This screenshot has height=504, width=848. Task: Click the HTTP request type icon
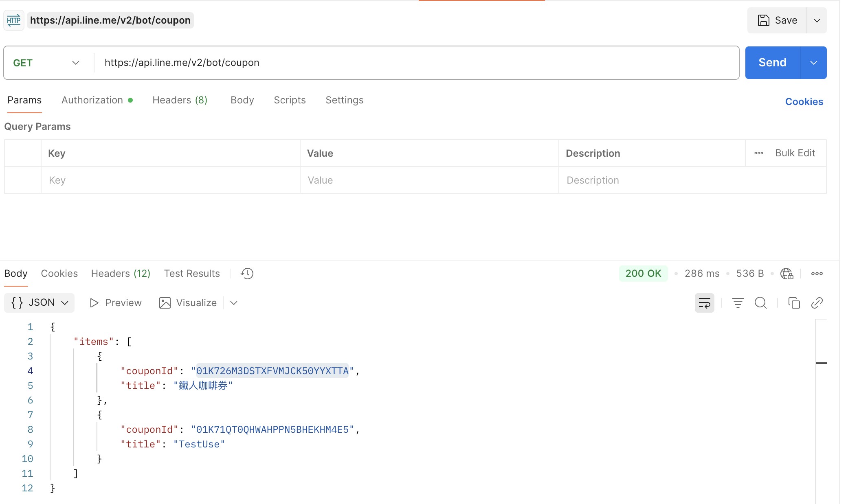[14, 20]
